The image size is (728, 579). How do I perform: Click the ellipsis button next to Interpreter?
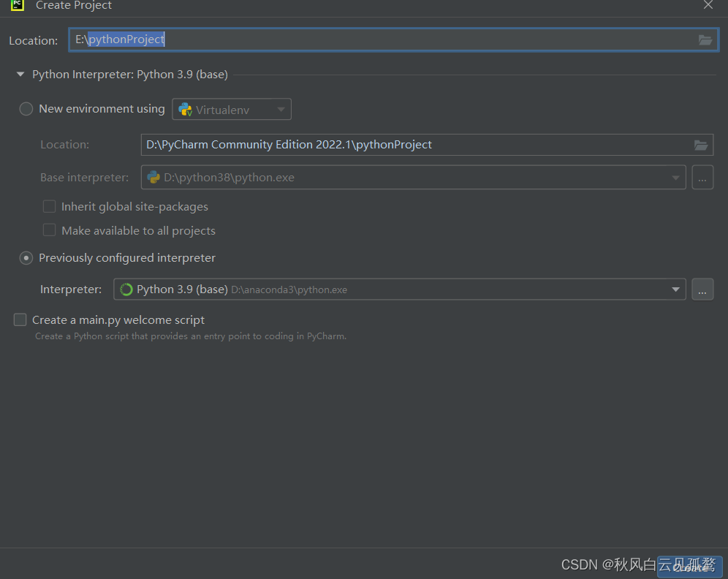(702, 289)
